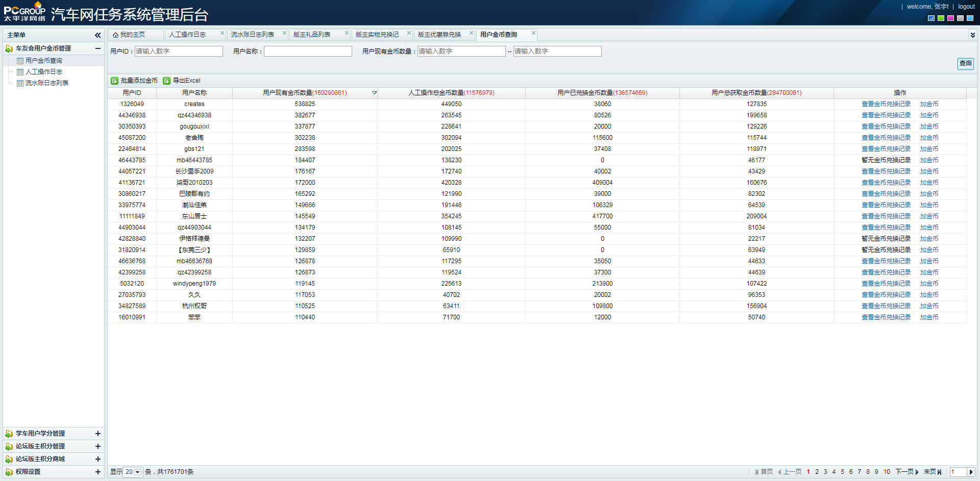Click the 下一页 next page arrow
The height and width of the screenshot is (481, 980).
(917, 472)
